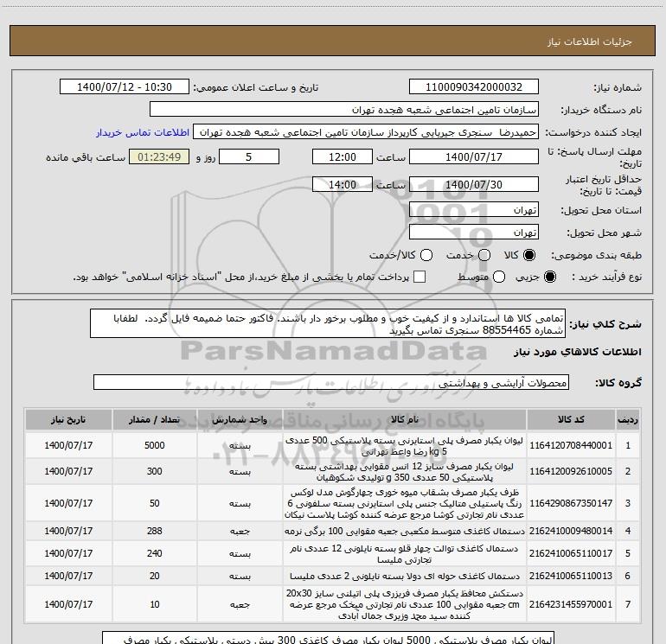This screenshot has width=666, height=644.
Task: Click quantity 10 in row 7
Action: pos(155,604)
